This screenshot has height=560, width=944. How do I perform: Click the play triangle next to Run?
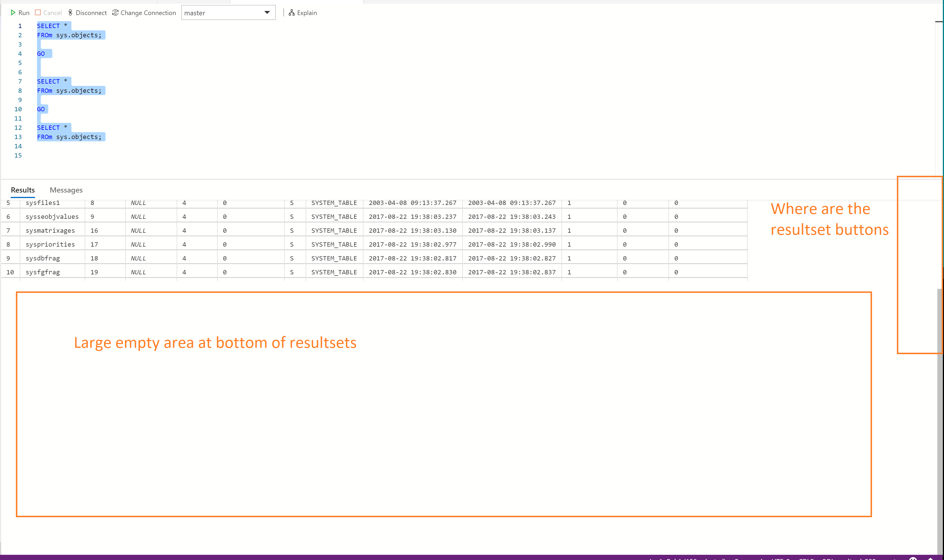[x=13, y=12]
